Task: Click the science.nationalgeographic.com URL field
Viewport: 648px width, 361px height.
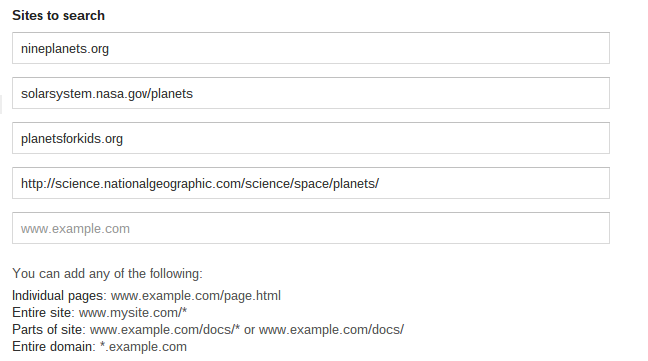Action: pyautogui.click(x=311, y=183)
